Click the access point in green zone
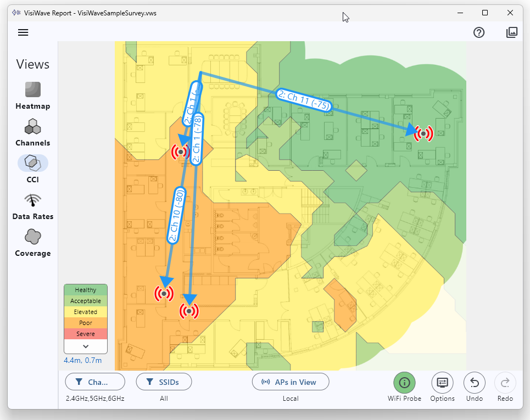The image size is (530, 420). click(423, 133)
